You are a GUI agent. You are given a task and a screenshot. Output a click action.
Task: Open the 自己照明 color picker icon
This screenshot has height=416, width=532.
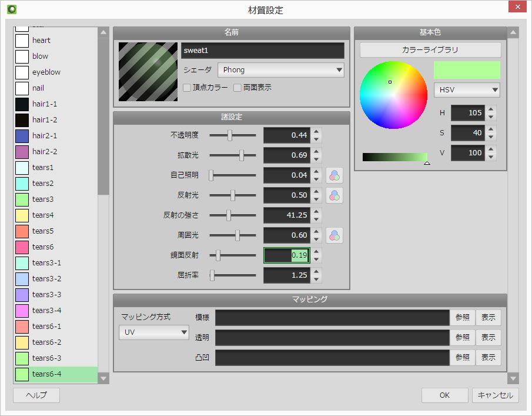tap(334, 175)
